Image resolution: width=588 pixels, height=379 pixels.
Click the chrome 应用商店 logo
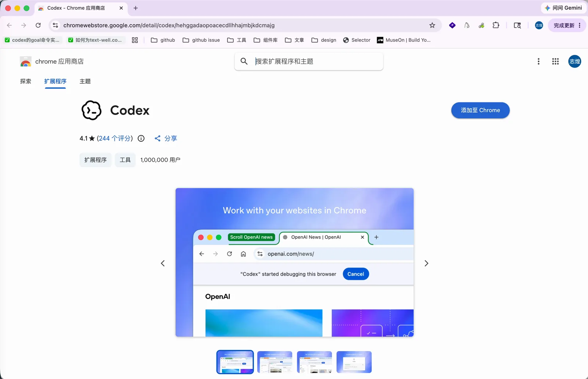tap(52, 61)
